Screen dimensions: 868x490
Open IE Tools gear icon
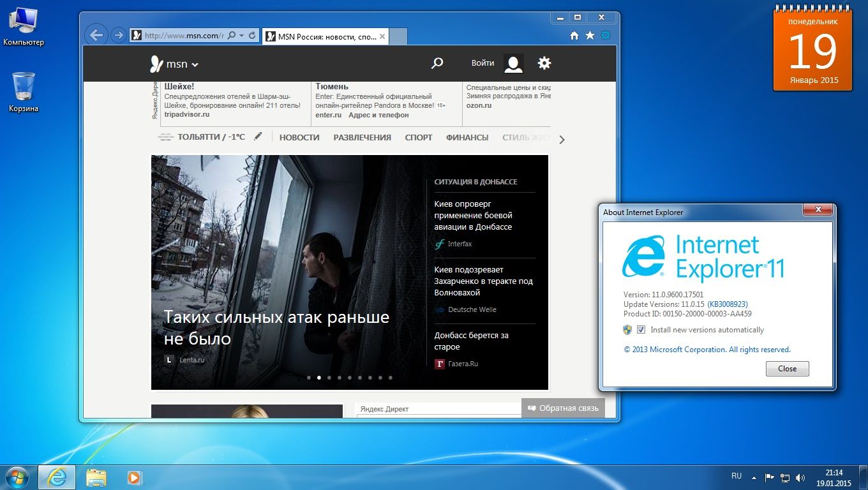coord(605,36)
